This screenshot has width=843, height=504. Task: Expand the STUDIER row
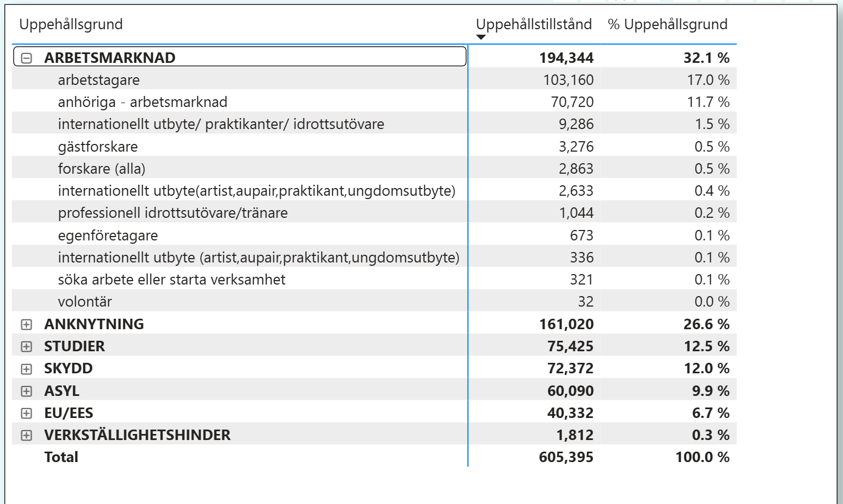pos(26,346)
